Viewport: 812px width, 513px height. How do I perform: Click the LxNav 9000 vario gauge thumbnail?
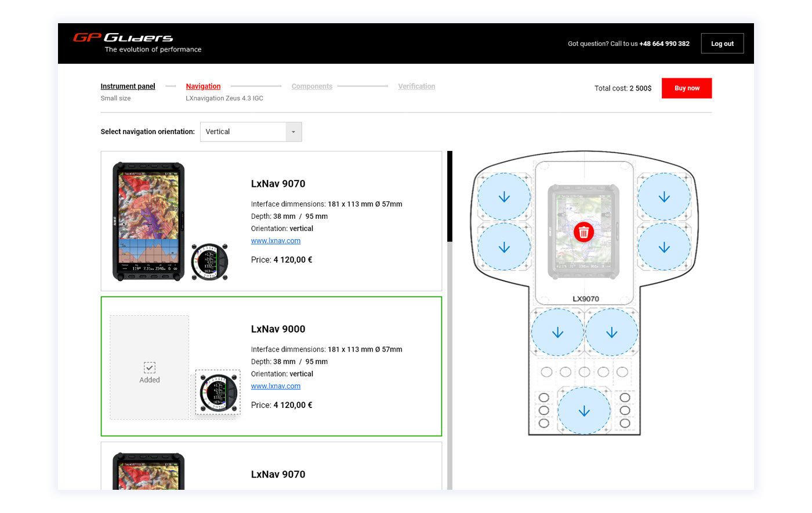[218, 393]
